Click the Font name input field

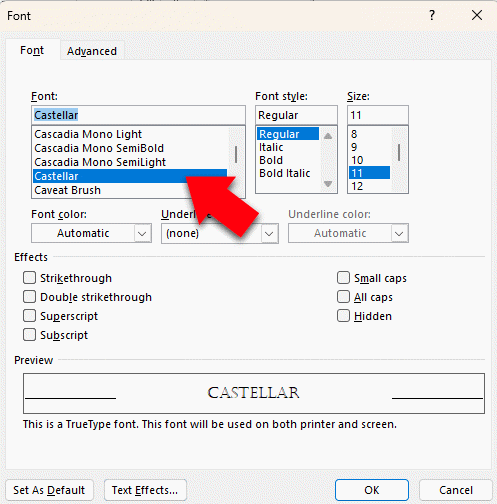pos(138,115)
